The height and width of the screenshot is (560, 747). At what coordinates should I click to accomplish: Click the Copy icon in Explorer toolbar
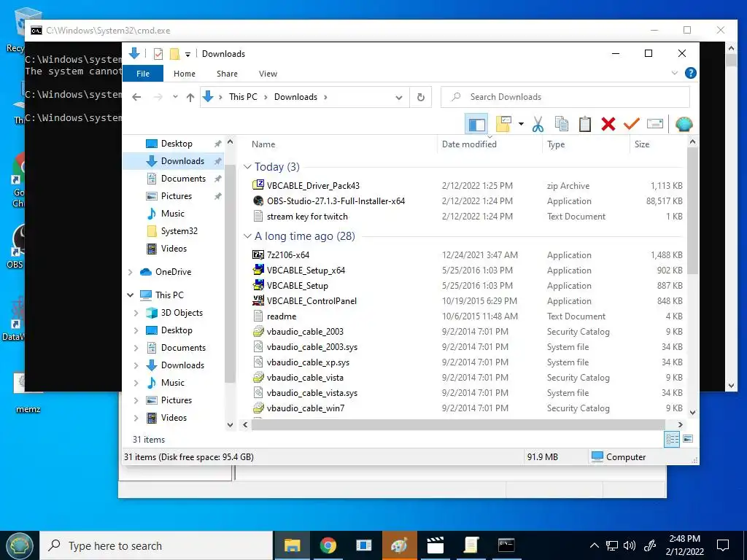[561, 124]
